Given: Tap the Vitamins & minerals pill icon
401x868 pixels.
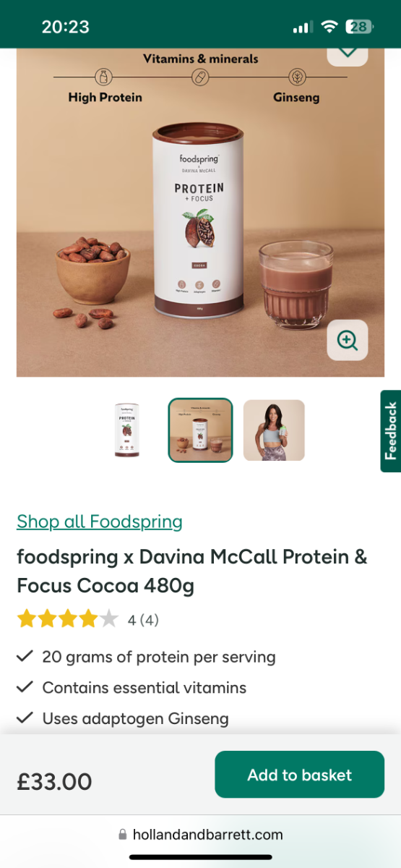Looking at the screenshot, I should pyautogui.click(x=200, y=77).
